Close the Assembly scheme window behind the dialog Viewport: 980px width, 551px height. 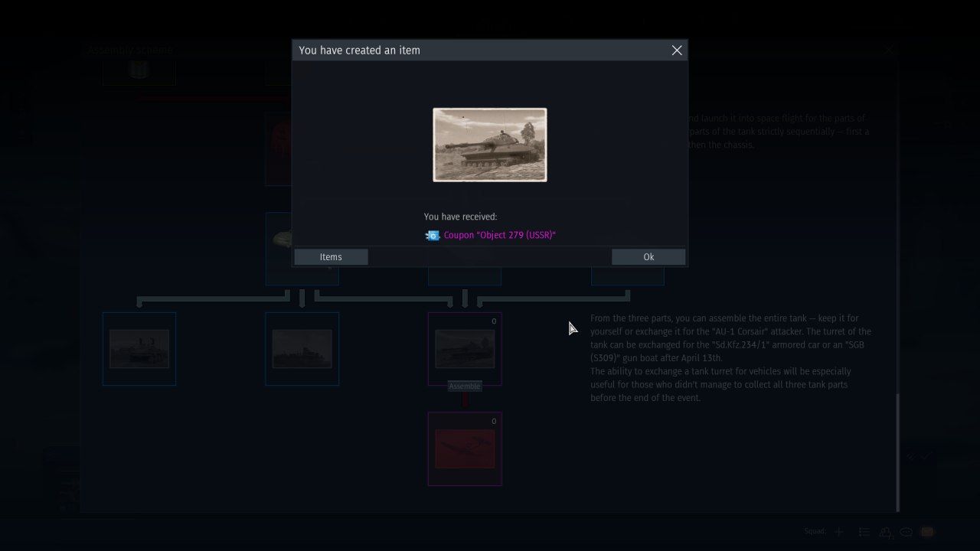pyautogui.click(x=888, y=51)
